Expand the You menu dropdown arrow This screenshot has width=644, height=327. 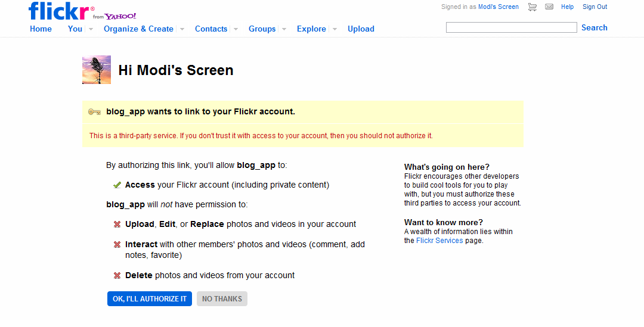[x=91, y=29]
